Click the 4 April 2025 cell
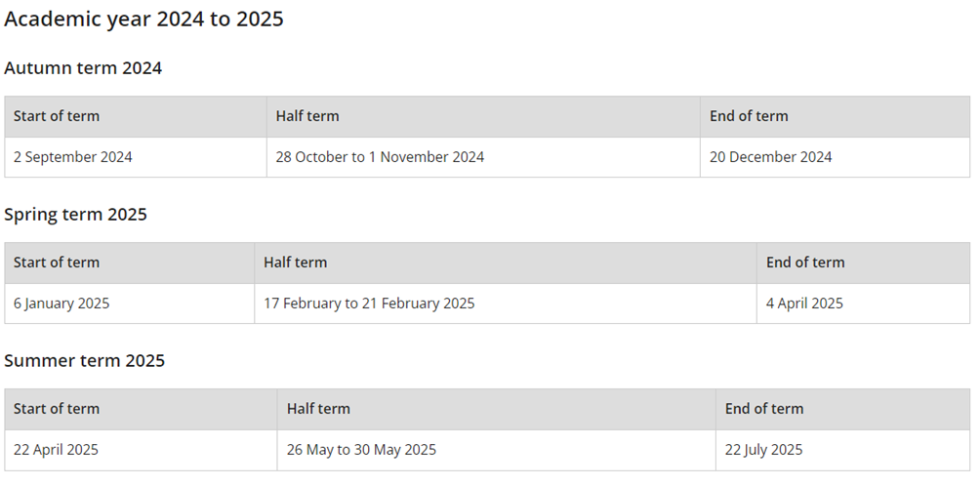 tap(863, 304)
